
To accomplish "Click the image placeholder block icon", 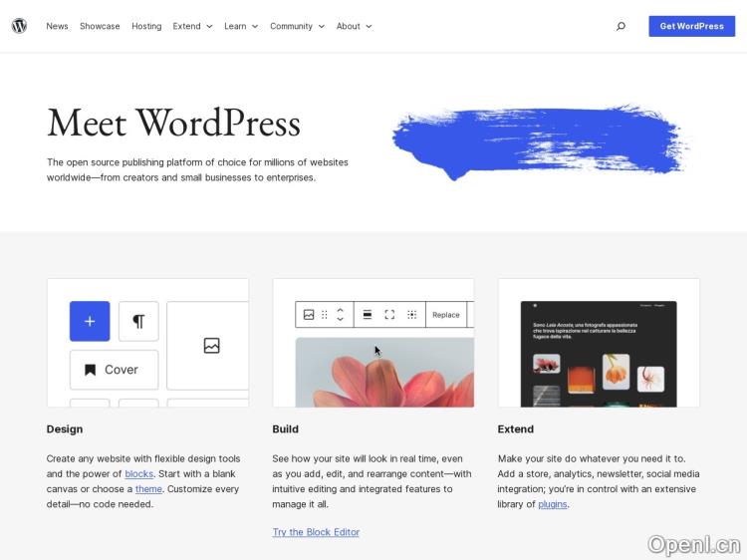I will point(211,346).
